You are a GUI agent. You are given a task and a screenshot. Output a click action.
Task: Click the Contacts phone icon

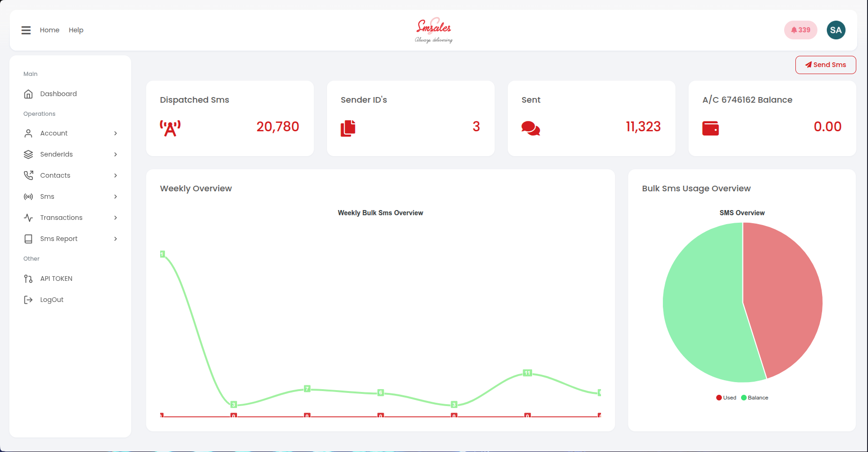[29, 175]
